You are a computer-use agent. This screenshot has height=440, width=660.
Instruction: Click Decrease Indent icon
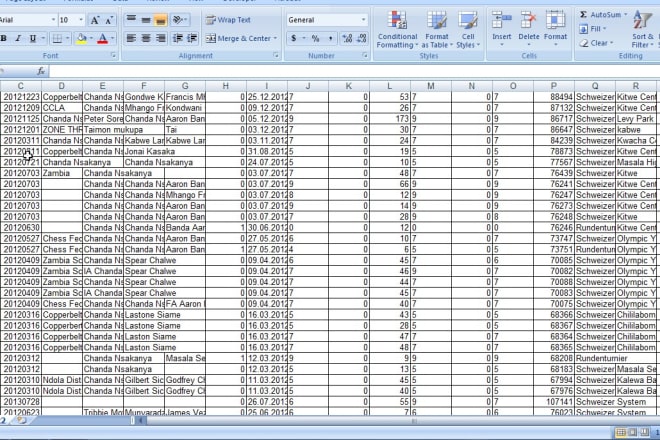click(178, 39)
